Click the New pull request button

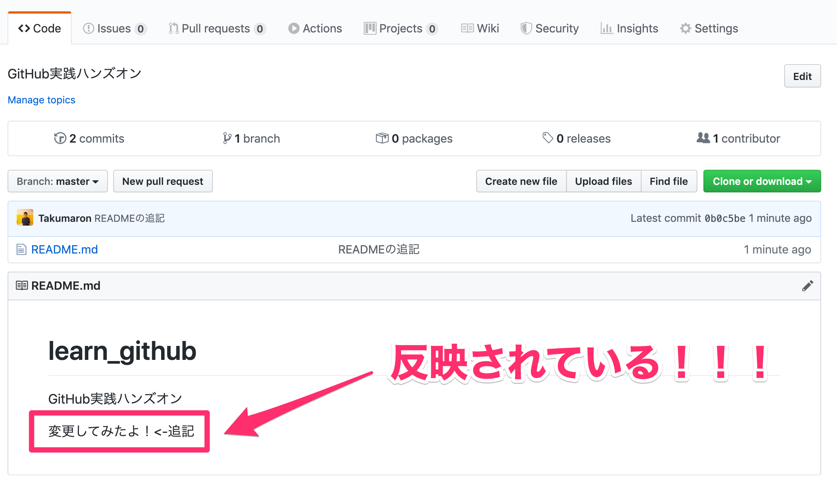[163, 181]
